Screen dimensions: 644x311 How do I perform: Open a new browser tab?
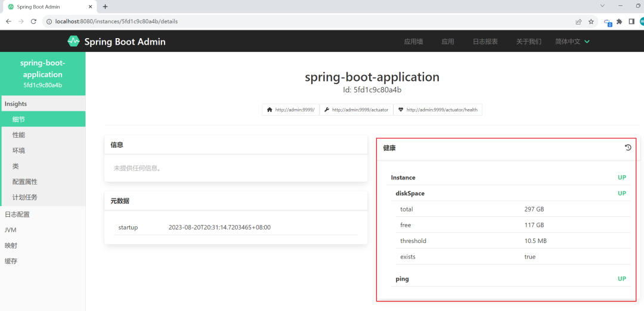click(105, 7)
